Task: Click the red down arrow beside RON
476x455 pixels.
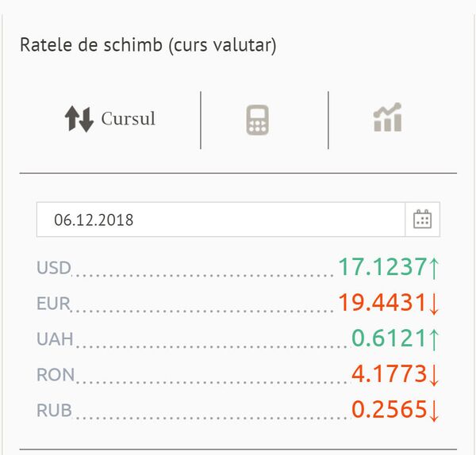Action: pos(433,374)
